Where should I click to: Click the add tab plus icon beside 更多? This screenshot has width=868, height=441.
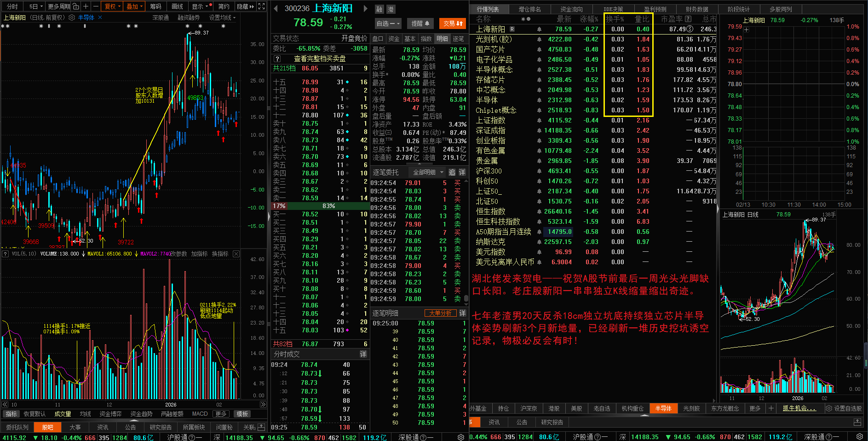click(x=771, y=408)
